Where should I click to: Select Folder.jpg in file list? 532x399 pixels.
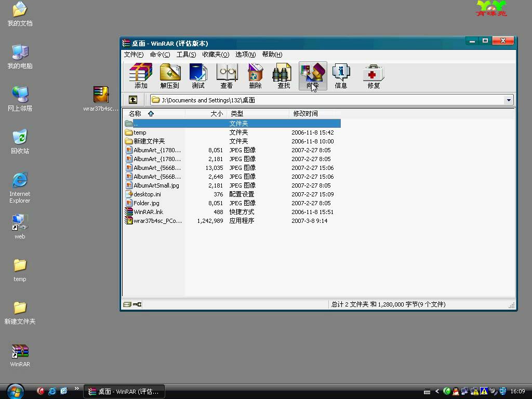coord(232,203)
